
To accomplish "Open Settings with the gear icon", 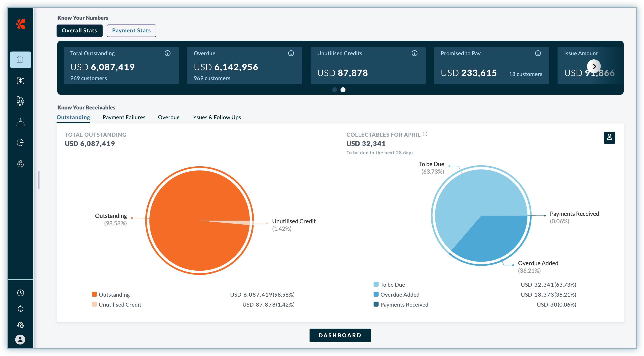I will (x=20, y=163).
